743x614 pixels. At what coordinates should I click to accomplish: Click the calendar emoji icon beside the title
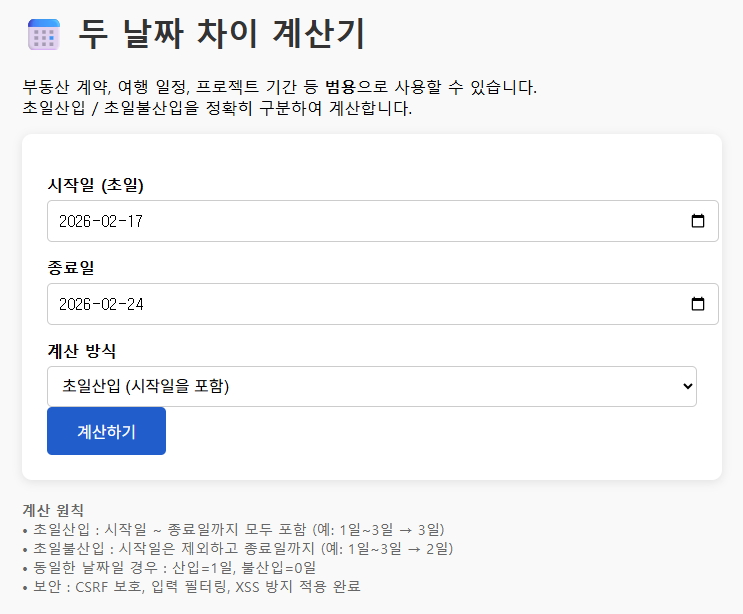click(44, 35)
